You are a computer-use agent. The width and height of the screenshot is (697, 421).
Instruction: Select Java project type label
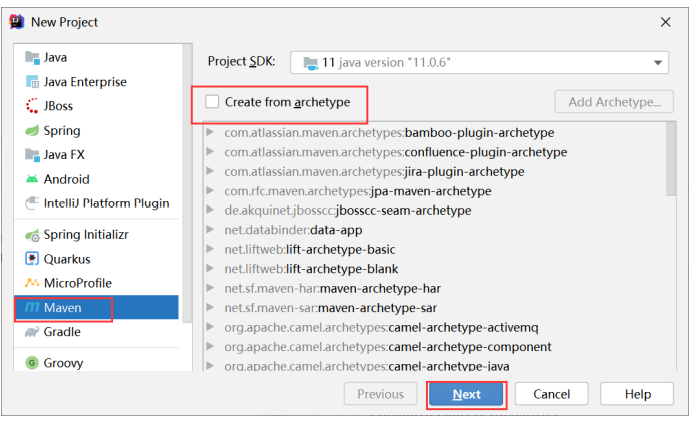pyautogui.click(x=55, y=57)
